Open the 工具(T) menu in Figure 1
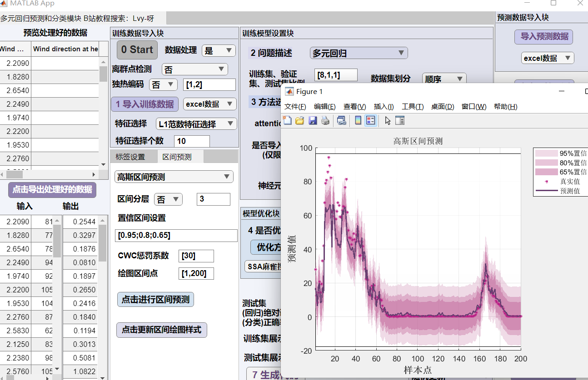The image size is (588, 380). (412, 107)
